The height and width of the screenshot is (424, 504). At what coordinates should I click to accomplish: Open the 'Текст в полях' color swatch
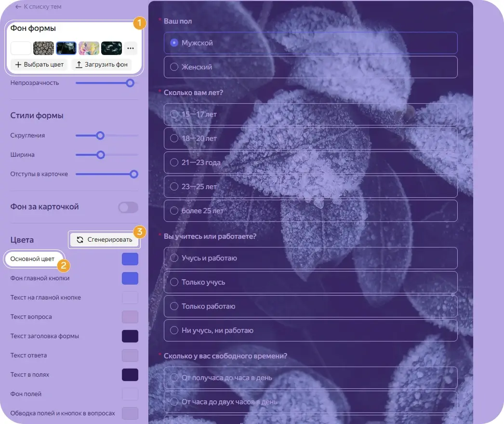click(x=130, y=375)
